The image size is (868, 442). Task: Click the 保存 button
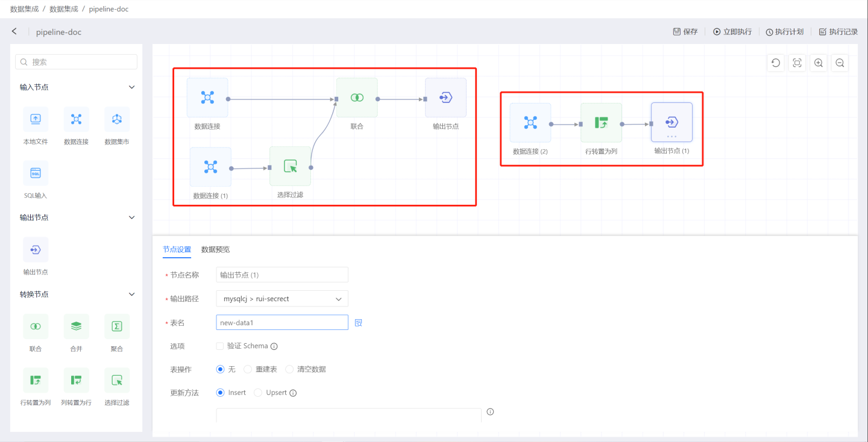click(x=685, y=32)
